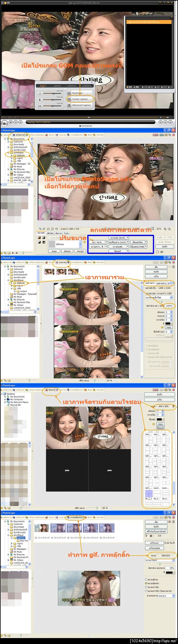Image resolution: width=178 pixels, height=644 pixels.
Task: Pause playback in GOM player
Action: click(4, 123)
